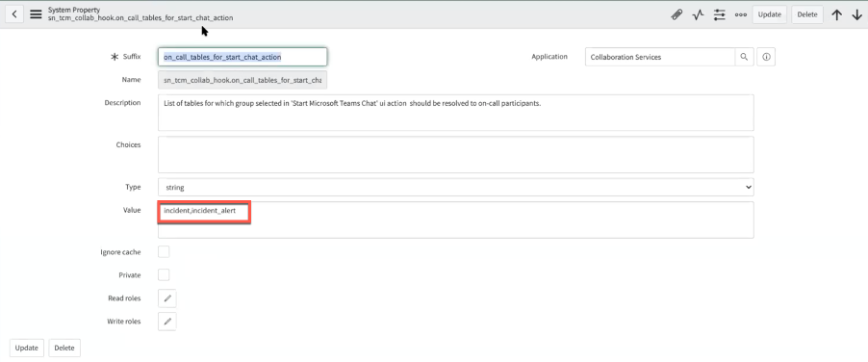The height and width of the screenshot is (362, 868).
Task: Go back using the header back arrow
Action: [14, 14]
